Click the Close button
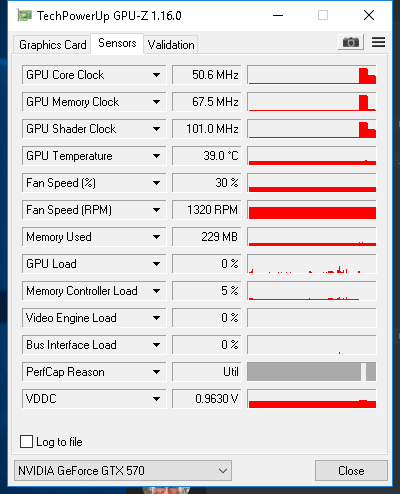400x494 pixels. tap(351, 471)
